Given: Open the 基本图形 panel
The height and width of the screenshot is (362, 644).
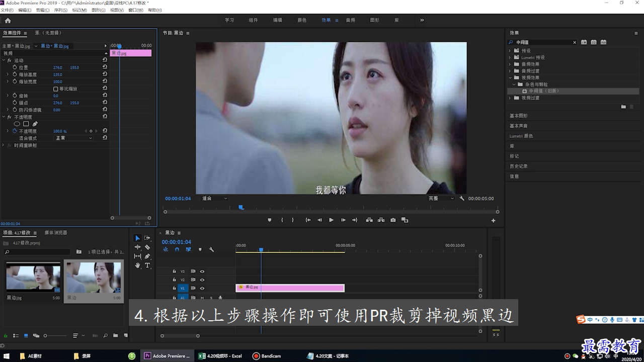Looking at the screenshot, I should (519, 116).
